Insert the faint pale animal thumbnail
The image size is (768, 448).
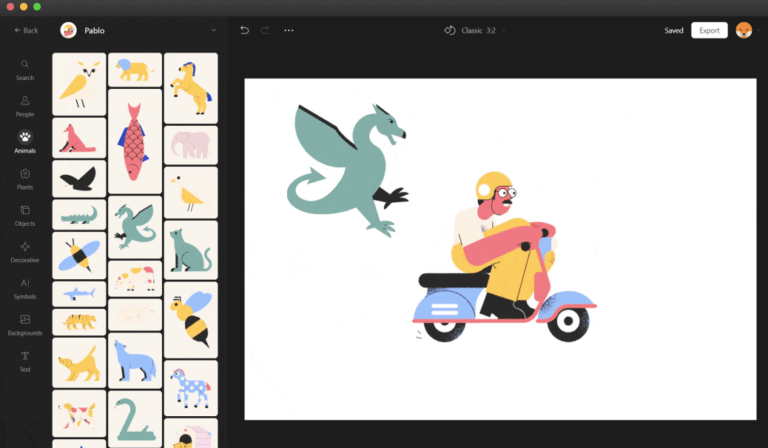135,315
